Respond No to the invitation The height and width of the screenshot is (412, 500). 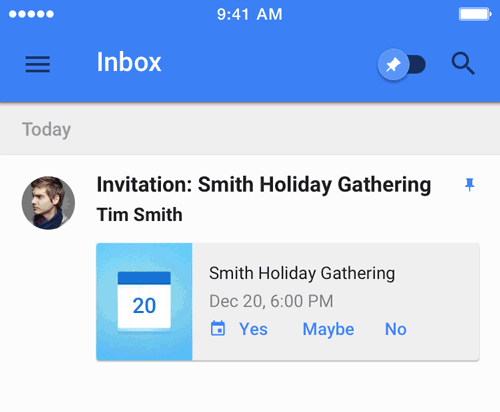pos(396,329)
